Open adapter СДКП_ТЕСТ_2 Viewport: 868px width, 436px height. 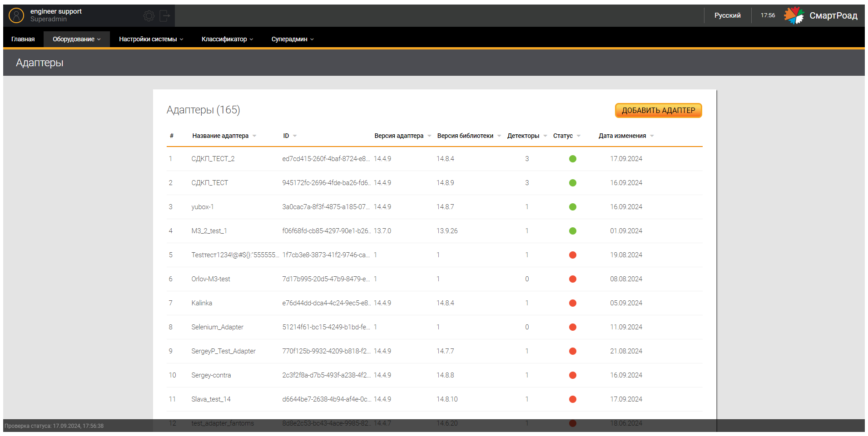tap(213, 159)
